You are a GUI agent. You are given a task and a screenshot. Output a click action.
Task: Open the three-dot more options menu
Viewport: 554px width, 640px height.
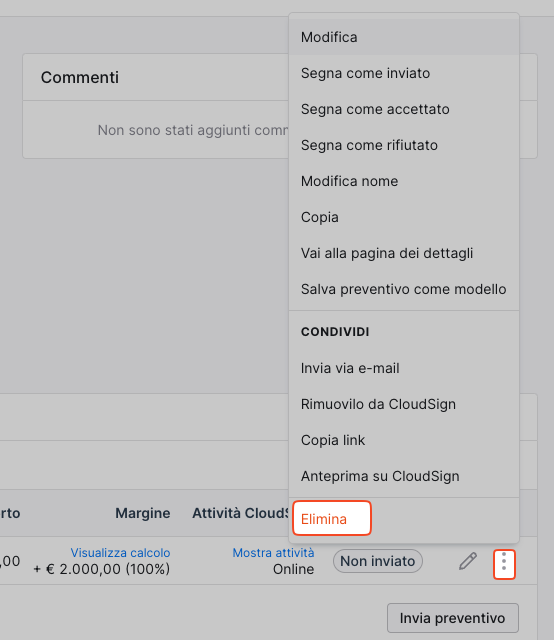[504, 564]
